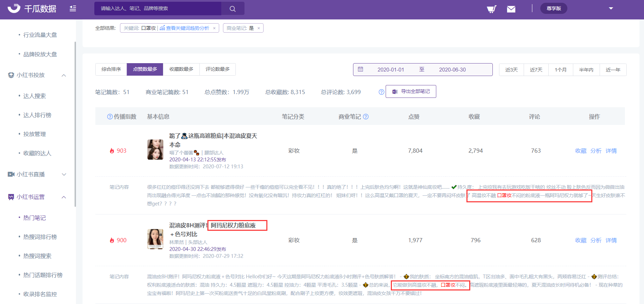Collapse sidebar using the menu-fold icon

tap(73, 8)
